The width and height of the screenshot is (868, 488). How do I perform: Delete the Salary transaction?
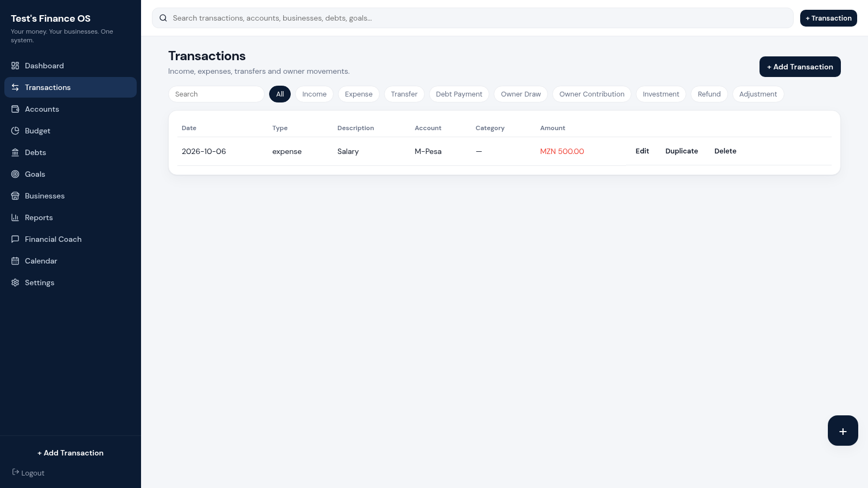[x=725, y=151]
